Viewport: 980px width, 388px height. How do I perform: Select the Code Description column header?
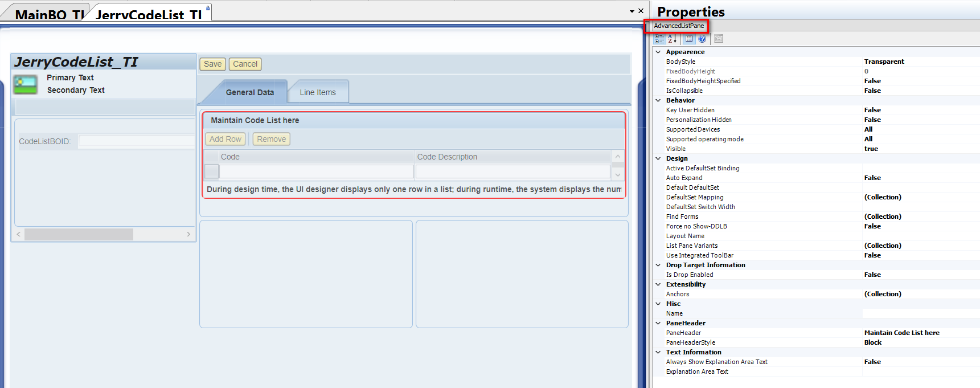pyautogui.click(x=512, y=157)
